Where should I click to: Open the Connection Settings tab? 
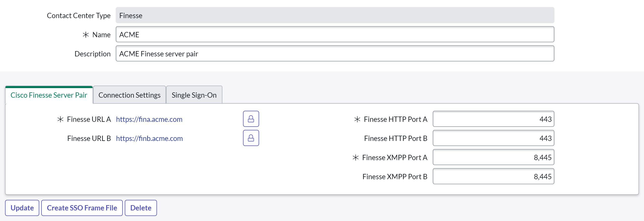pyautogui.click(x=129, y=95)
